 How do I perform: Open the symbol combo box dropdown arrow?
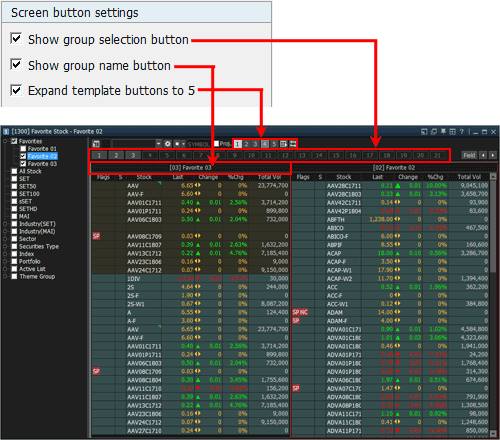[x=159, y=144]
